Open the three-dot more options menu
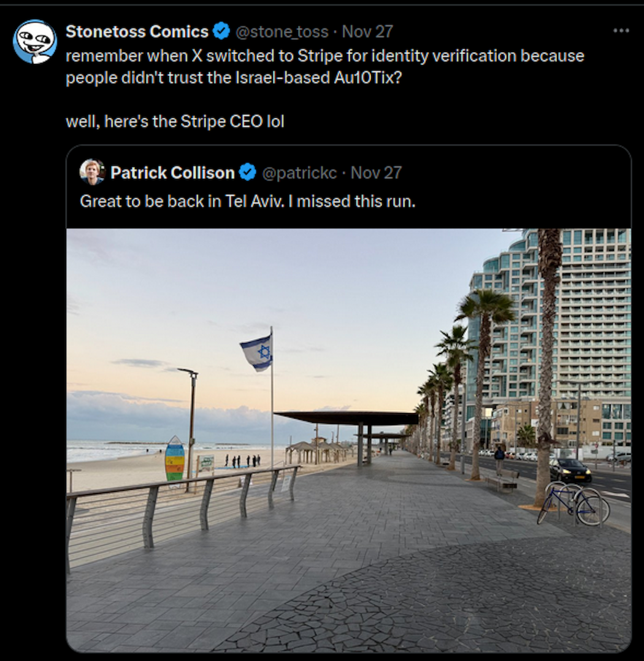Screen dimensions: 644x661 tap(621, 31)
